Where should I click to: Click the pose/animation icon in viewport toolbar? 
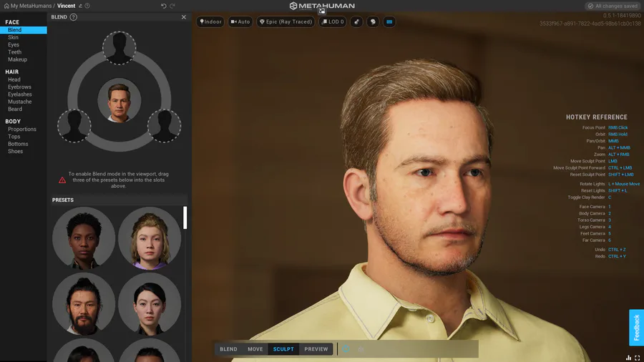356,21
